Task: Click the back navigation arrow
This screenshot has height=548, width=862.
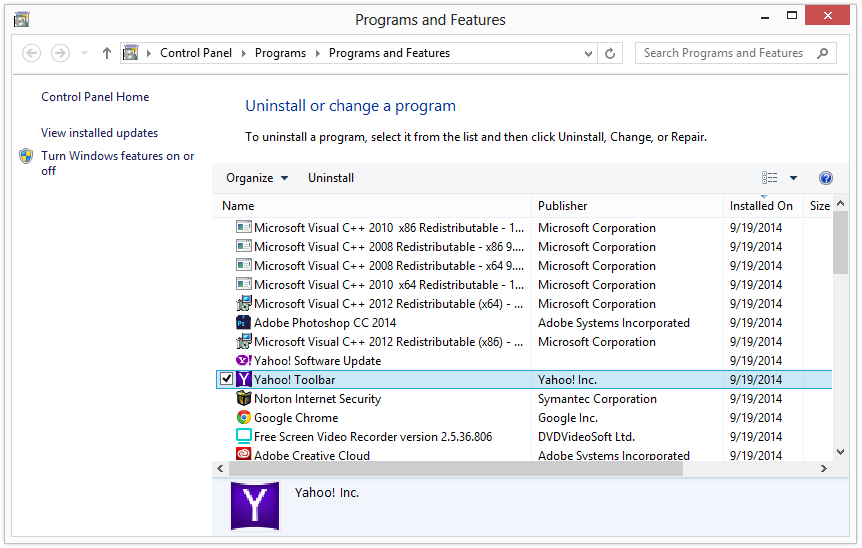Action: tap(31, 53)
